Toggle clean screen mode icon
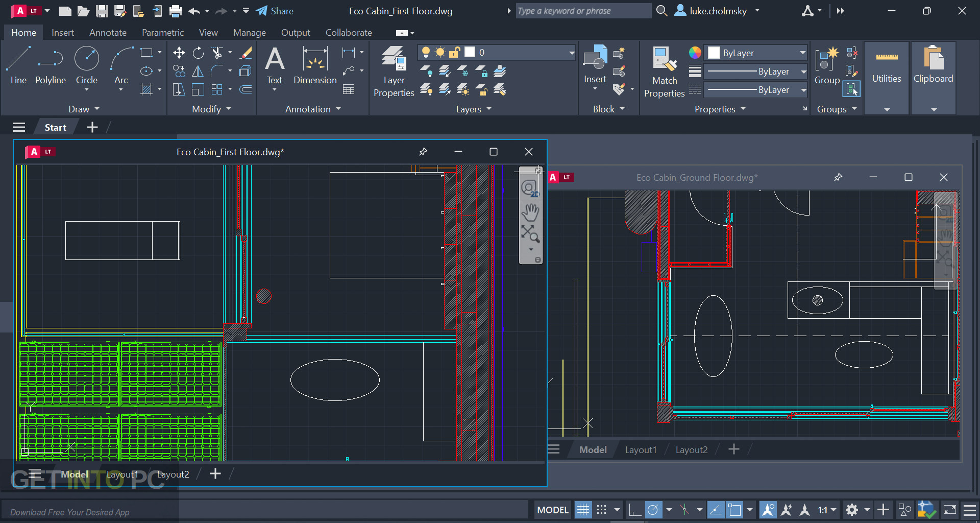Image resolution: width=980 pixels, height=523 pixels. pos(950,510)
